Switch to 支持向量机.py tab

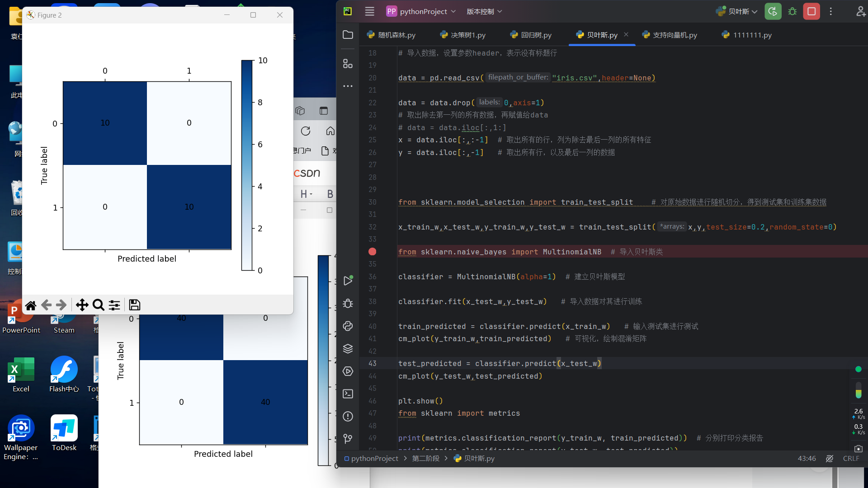670,35
